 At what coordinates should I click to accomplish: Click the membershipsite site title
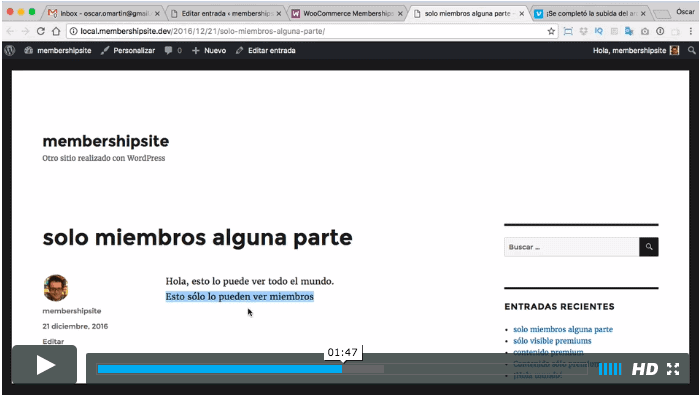tap(106, 141)
